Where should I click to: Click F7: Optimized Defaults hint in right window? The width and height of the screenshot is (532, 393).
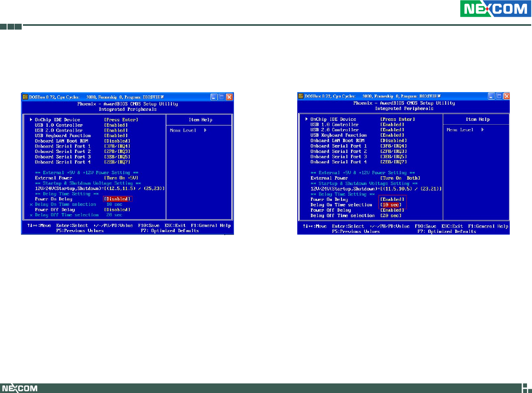click(x=447, y=231)
